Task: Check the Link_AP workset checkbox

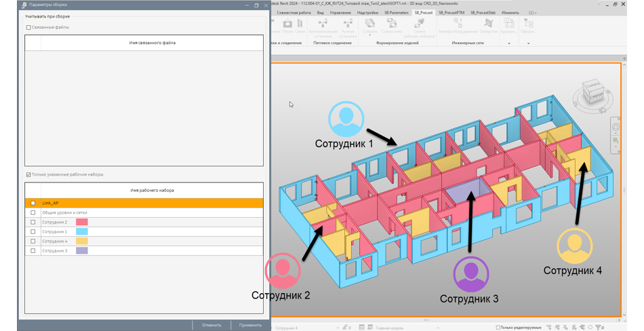Action: [x=33, y=203]
